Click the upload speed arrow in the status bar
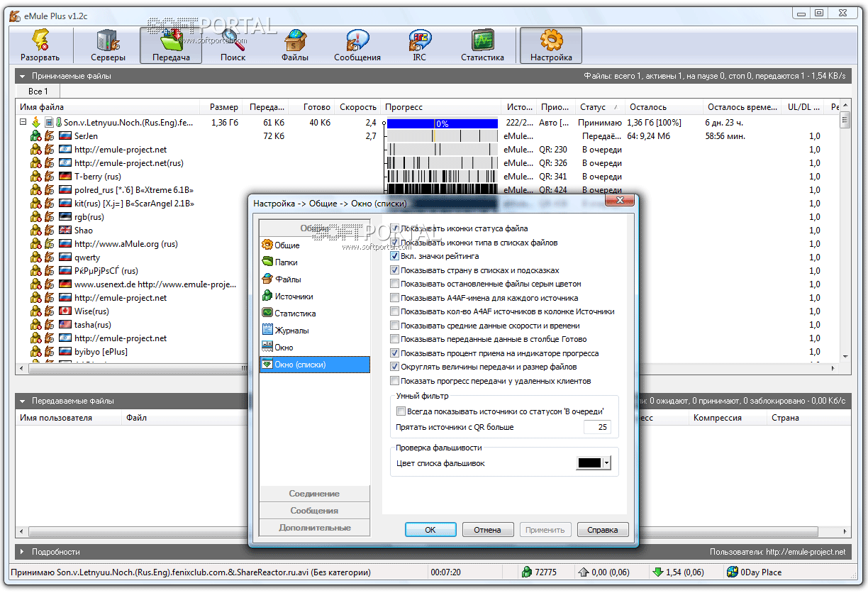Image resolution: width=868 pixels, height=593 pixels. 584,572
